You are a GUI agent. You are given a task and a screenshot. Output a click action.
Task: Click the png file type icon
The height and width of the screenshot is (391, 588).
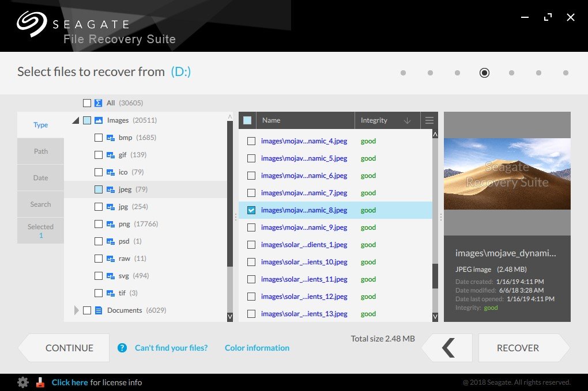[x=111, y=224]
